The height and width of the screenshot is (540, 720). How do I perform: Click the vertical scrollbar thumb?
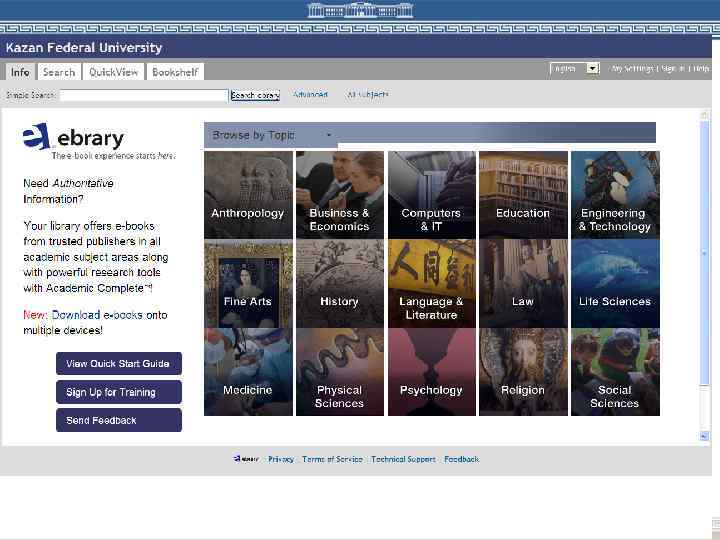pyautogui.click(x=704, y=253)
